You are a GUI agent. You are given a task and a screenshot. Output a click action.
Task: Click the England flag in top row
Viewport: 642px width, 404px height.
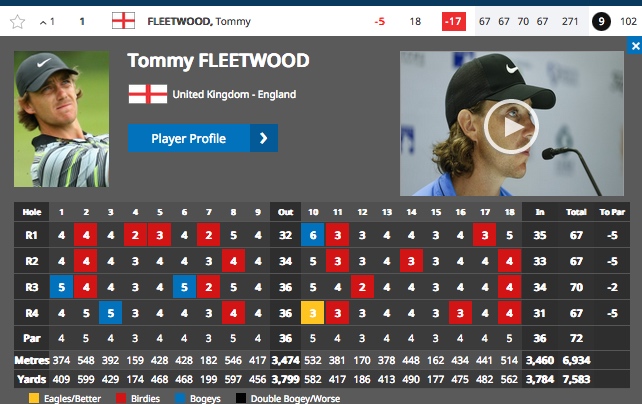click(123, 21)
